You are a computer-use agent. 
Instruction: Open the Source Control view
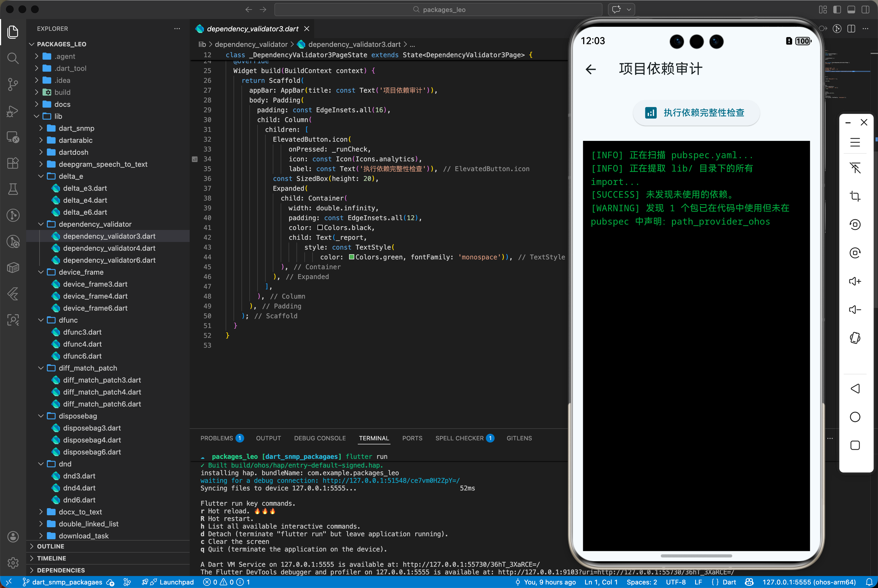pyautogui.click(x=13, y=84)
